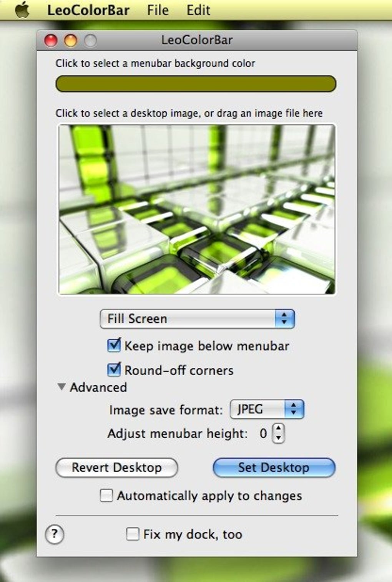Open the LeoColorBar application menu
This screenshot has height=582, width=392.
coord(88,10)
